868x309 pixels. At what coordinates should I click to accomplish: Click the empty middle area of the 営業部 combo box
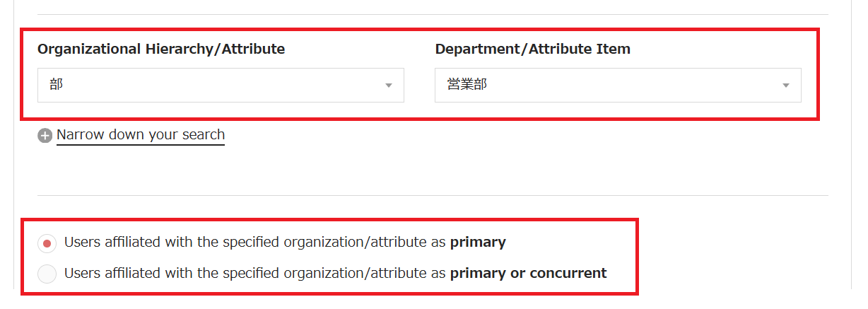pyautogui.click(x=622, y=85)
